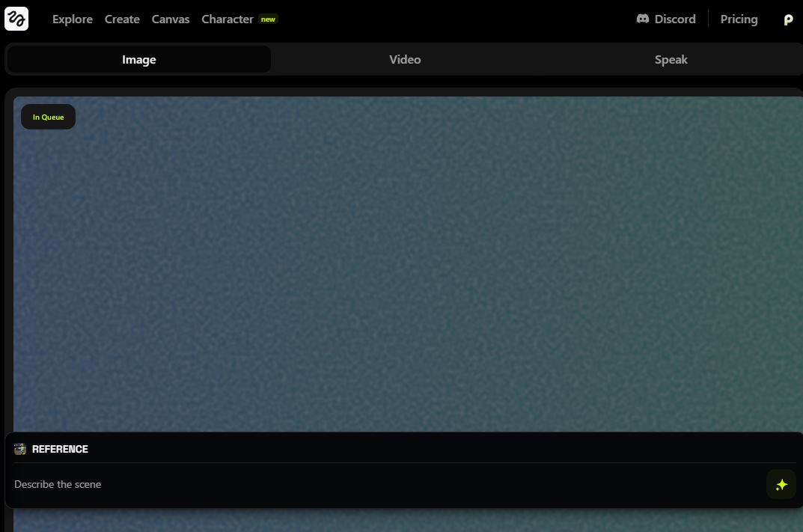Open the Explore page
This screenshot has width=803, height=532.
(x=72, y=19)
